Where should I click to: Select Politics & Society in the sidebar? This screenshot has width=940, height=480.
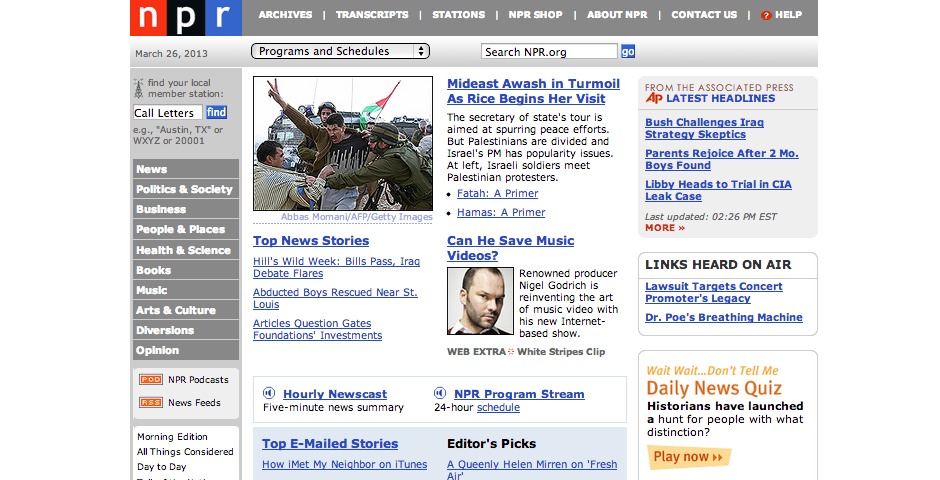tap(186, 189)
